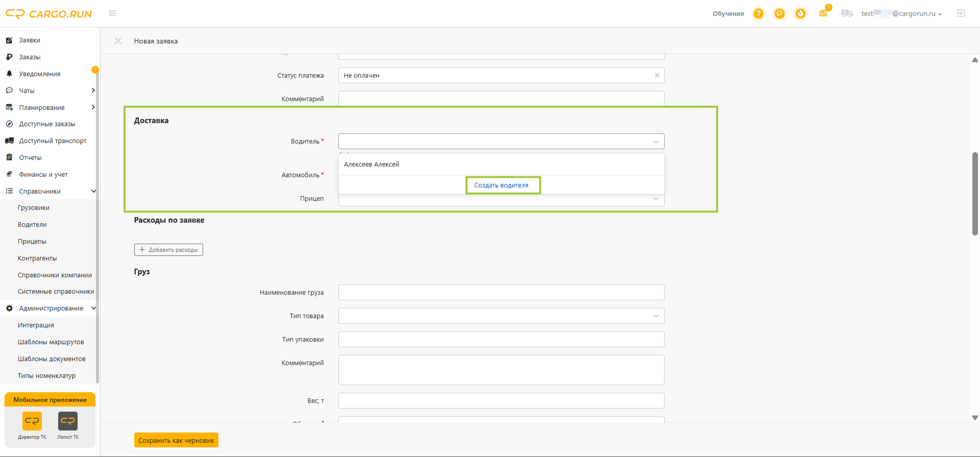Viewport: 980px width, 457px height.
Task: Click the Наименование груза input field
Action: (501, 293)
